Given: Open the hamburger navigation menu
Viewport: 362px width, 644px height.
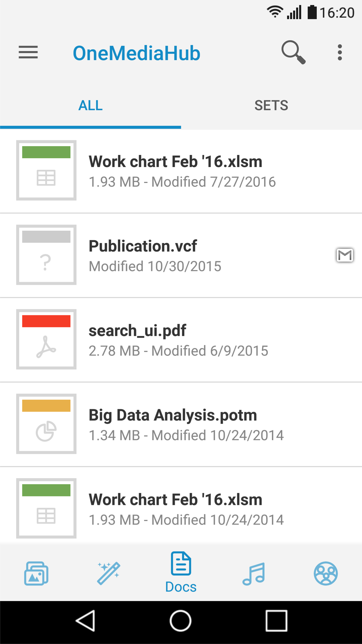Looking at the screenshot, I should coord(28,52).
